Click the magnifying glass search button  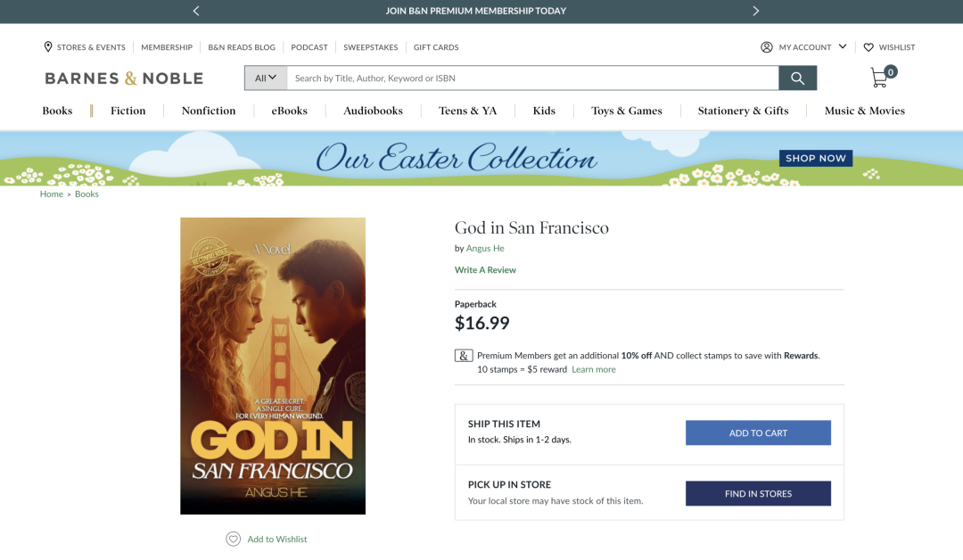pyautogui.click(x=797, y=78)
